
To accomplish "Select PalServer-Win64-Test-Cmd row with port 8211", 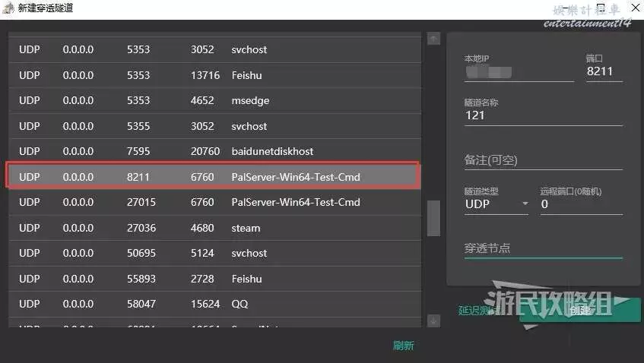I will (213, 177).
